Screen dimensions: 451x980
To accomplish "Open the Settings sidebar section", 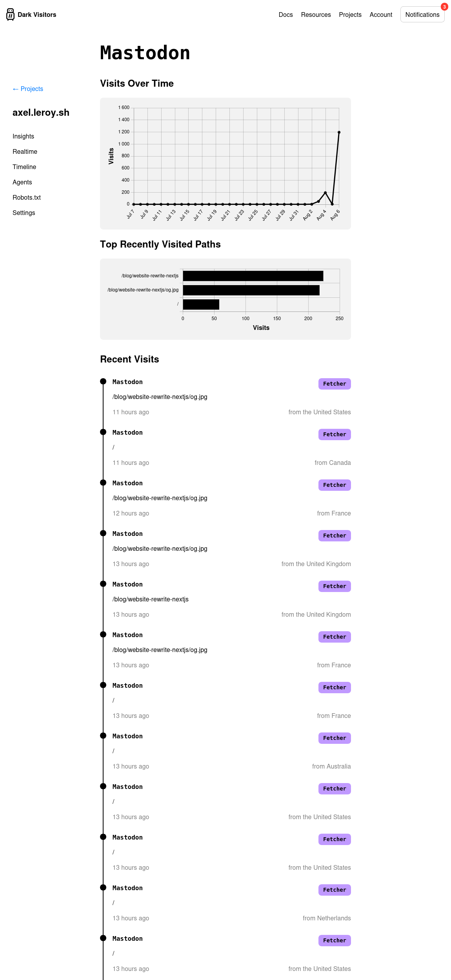I will coord(24,213).
